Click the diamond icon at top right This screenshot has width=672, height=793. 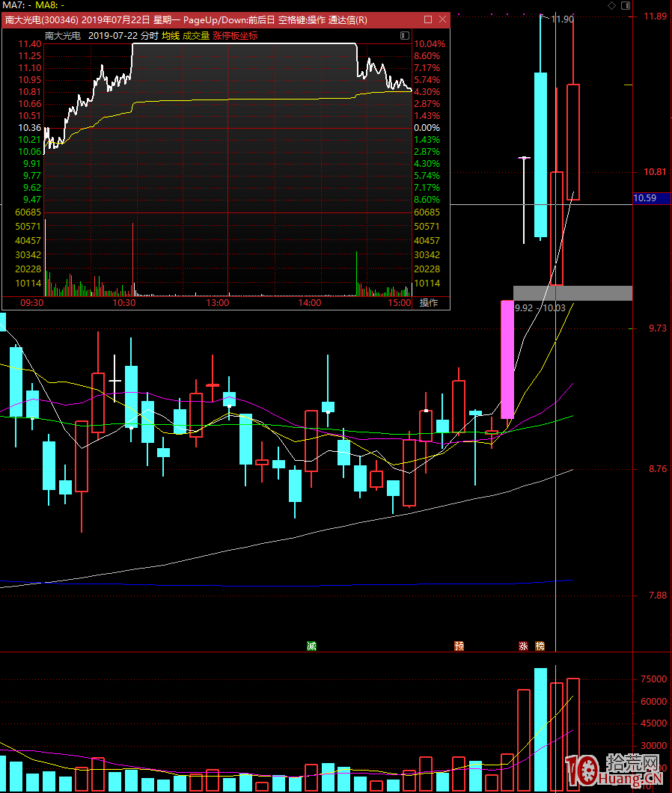point(612,5)
